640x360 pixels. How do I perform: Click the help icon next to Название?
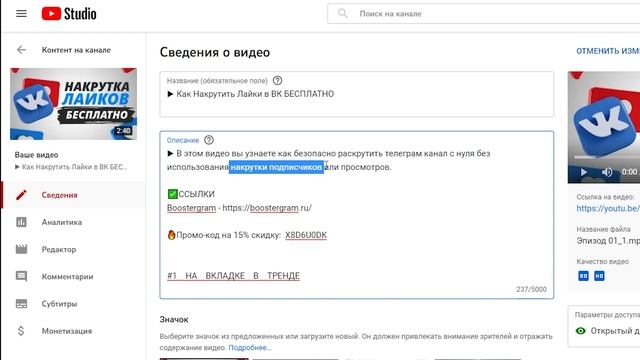click(277, 80)
